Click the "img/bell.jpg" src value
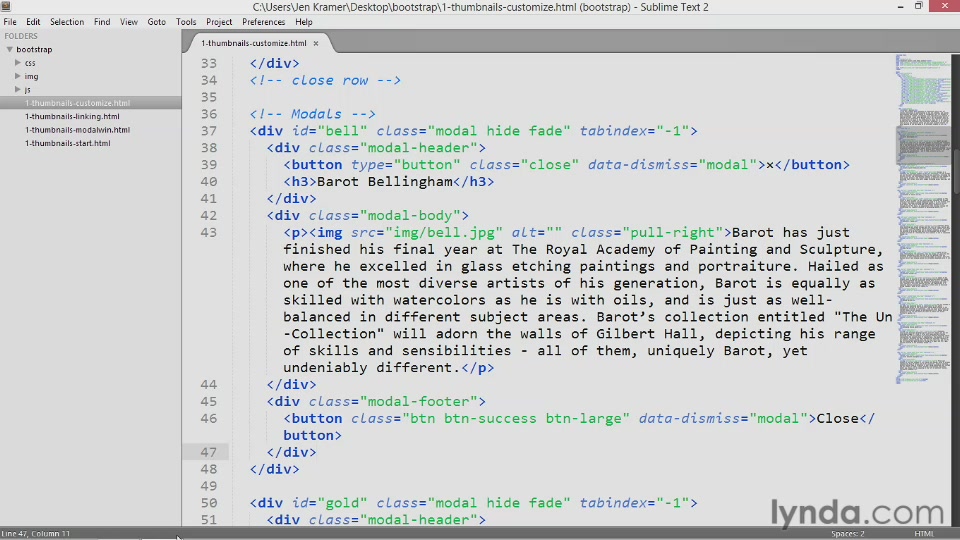 444,233
